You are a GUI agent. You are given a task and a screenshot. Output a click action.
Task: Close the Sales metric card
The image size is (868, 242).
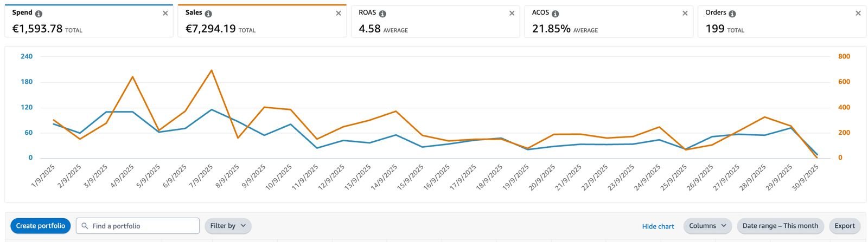[339, 13]
